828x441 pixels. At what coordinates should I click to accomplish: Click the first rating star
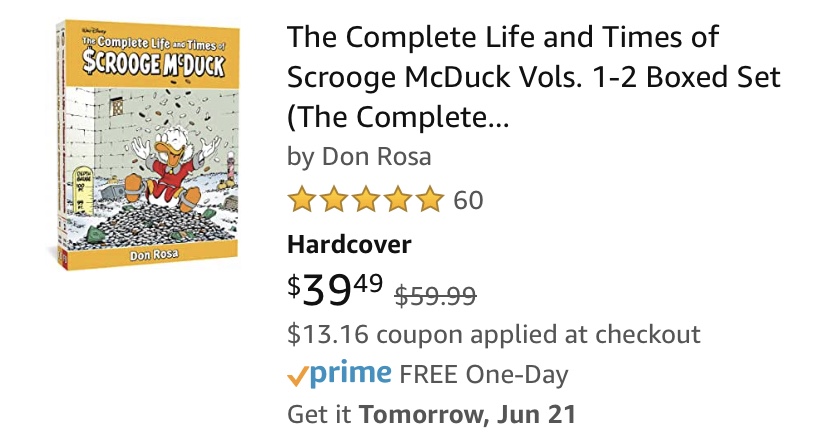301,200
